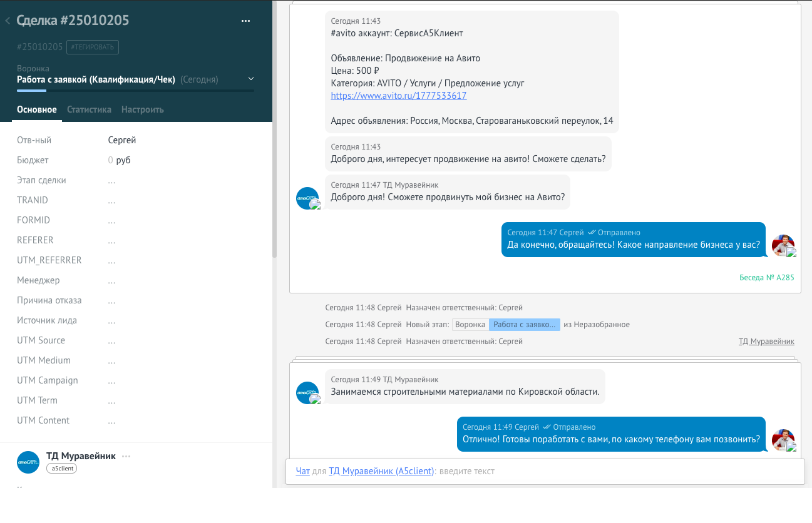The width and height of the screenshot is (812, 523).
Task: Edit the Этап сделки field value
Action: click(x=111, y=181)
